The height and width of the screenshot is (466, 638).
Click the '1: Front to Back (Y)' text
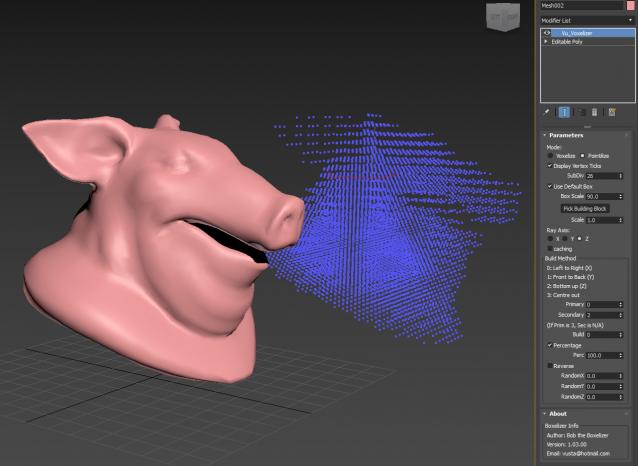570,277
